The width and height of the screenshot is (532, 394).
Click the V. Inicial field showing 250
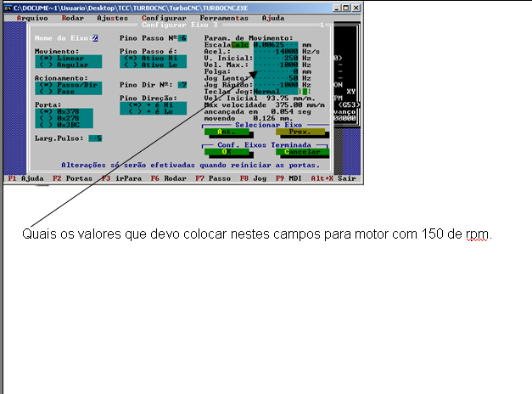coord(276,58)
